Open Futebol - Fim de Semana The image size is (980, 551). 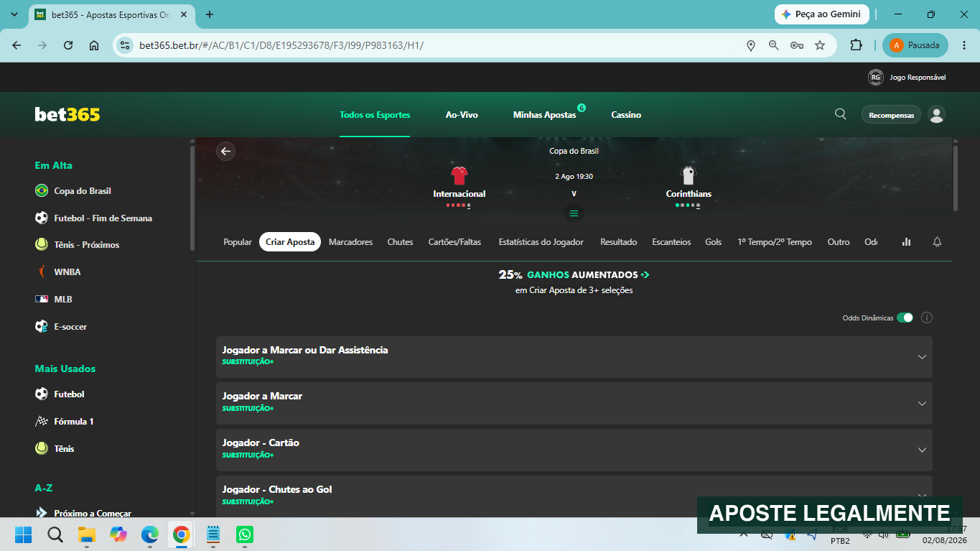103,218
